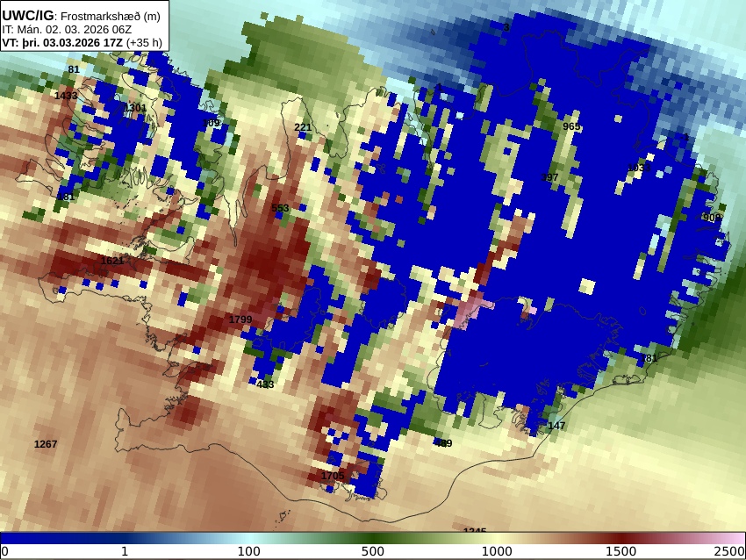Pick the dark red segment of the color scale
The image size is (746, 560).
click(620, 538)
